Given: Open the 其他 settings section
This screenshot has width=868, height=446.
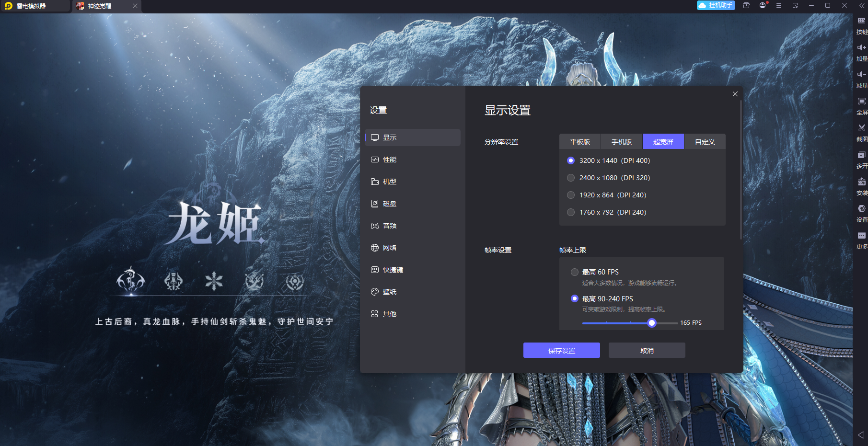Looking at the screenshot, I should pyautogui.click(x=413, y=314).
